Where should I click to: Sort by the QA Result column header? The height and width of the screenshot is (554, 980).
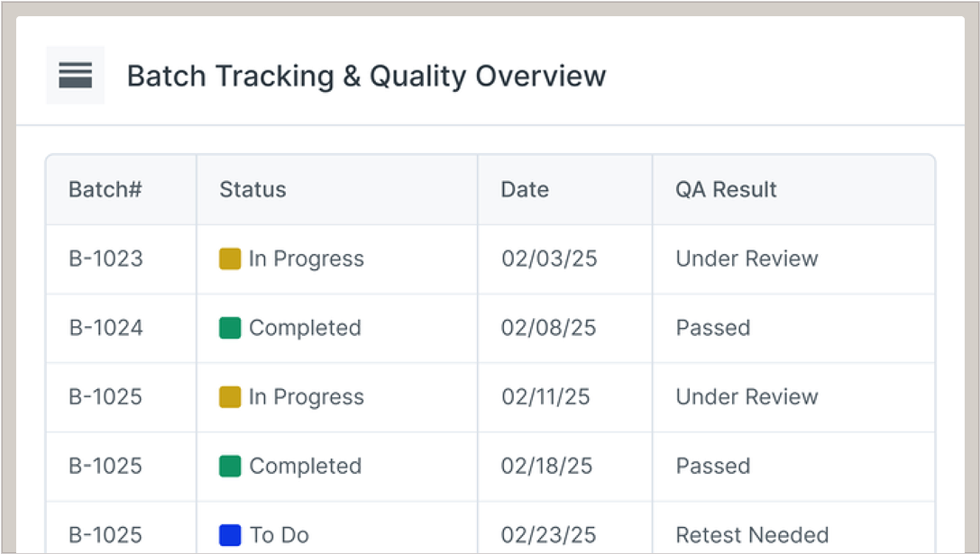[x=726, y=190]
